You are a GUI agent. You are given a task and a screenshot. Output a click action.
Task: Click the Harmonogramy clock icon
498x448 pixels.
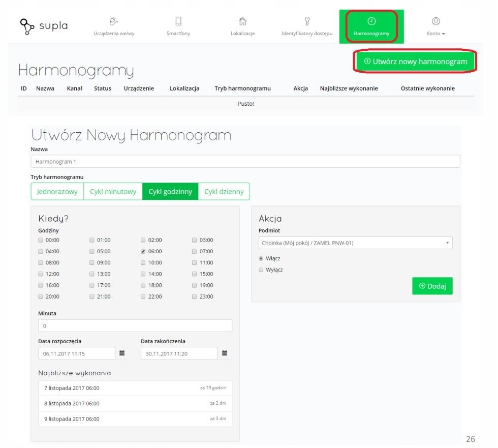pyautogui.click(x=371, y=21)
